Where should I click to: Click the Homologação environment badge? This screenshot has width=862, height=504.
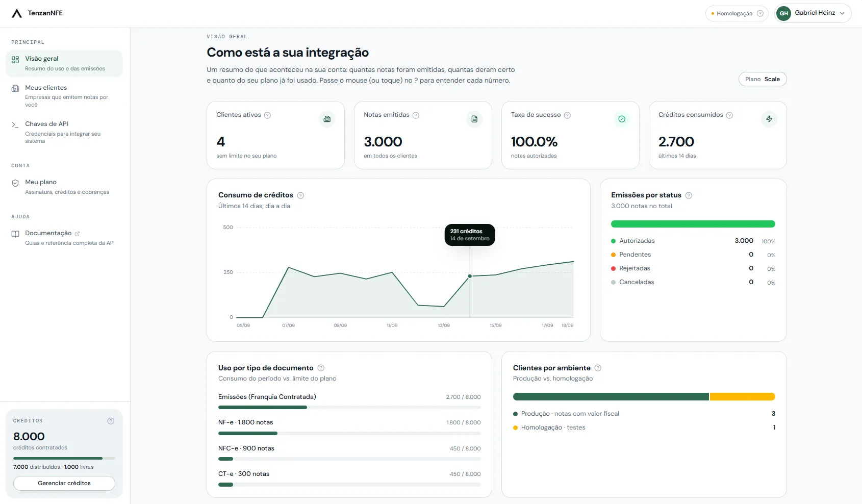737,13
